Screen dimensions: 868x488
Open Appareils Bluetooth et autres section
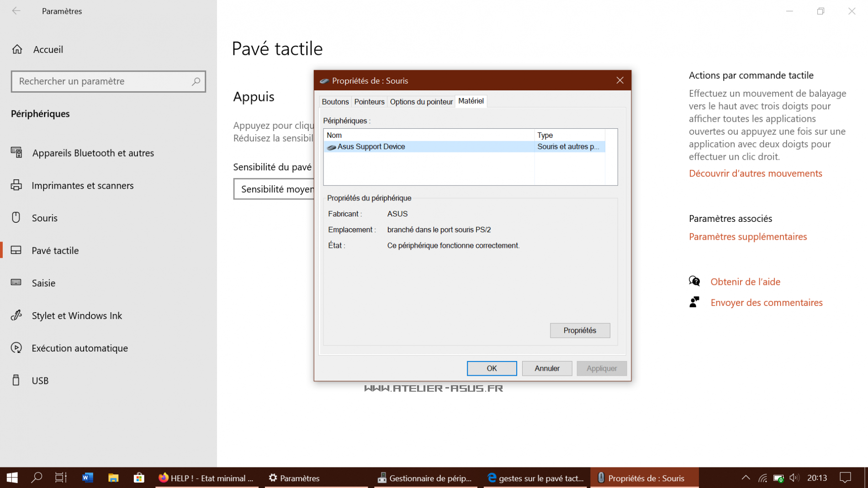click(93, 153)
